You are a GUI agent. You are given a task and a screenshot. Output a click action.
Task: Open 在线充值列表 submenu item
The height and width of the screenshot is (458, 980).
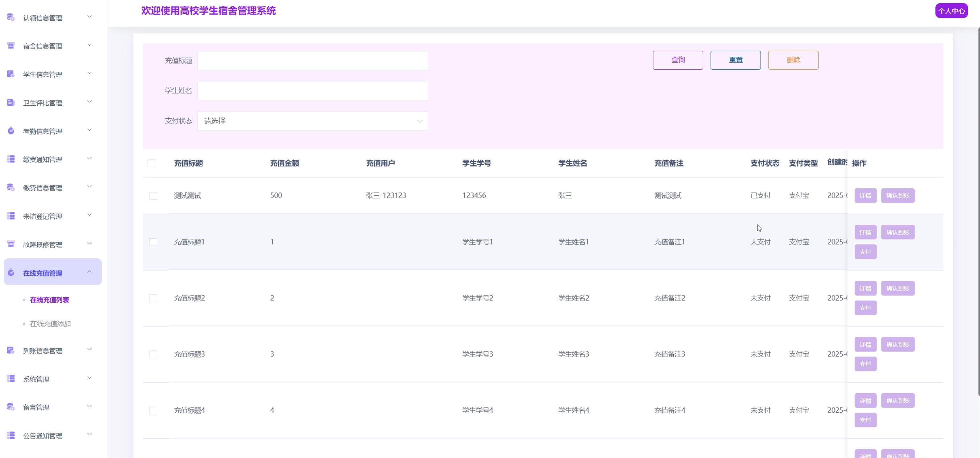coord(49,300)
